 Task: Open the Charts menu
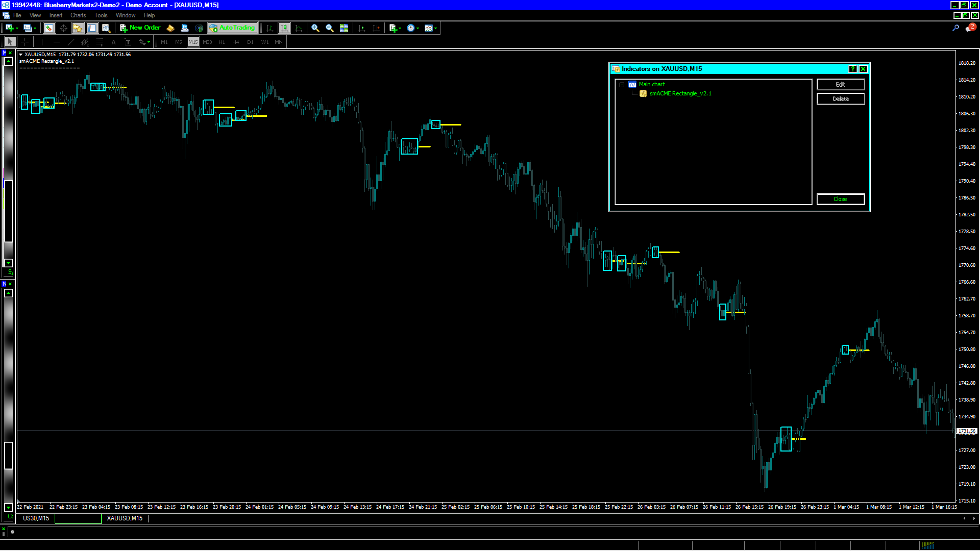click(78, 15)
